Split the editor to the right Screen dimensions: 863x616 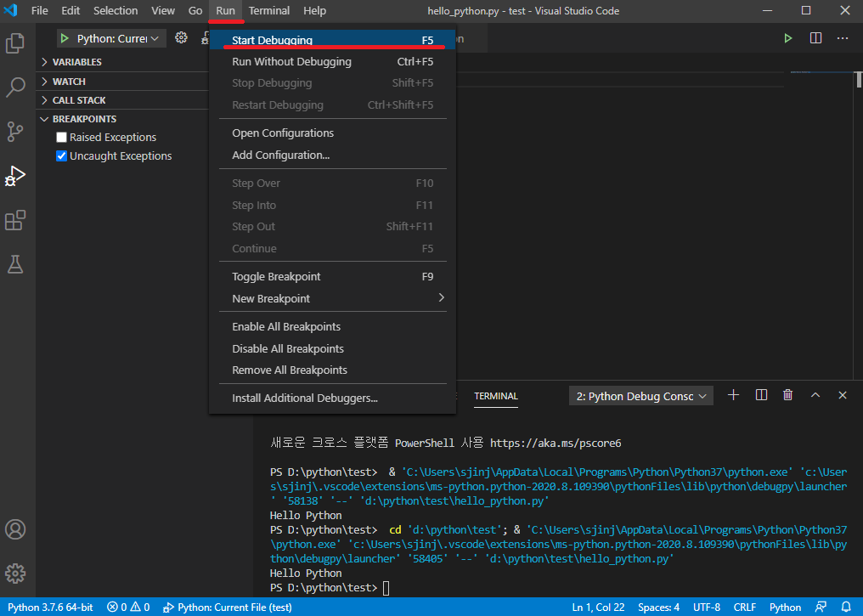coord(815,38)
